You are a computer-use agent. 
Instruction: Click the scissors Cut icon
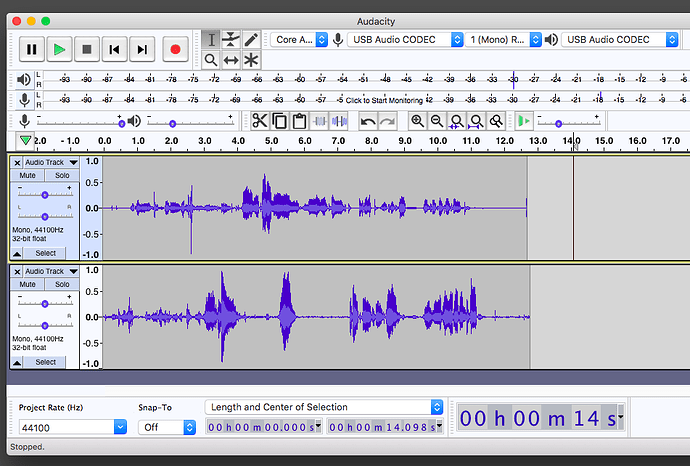point(260,121)
